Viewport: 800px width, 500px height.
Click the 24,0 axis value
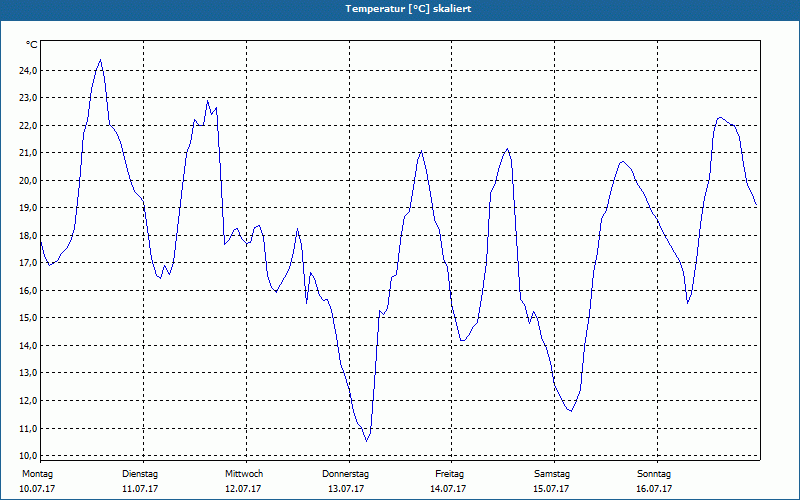(x=28, y=70)
